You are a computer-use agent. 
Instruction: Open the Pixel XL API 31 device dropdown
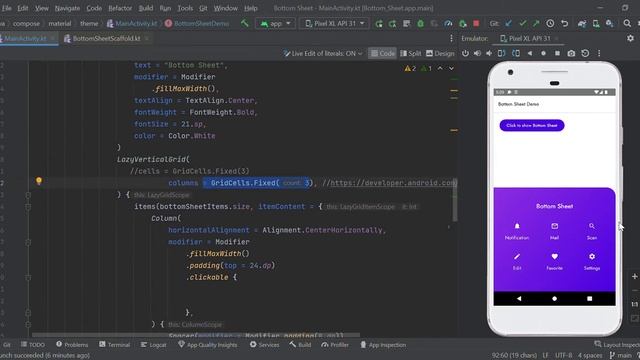335,23
